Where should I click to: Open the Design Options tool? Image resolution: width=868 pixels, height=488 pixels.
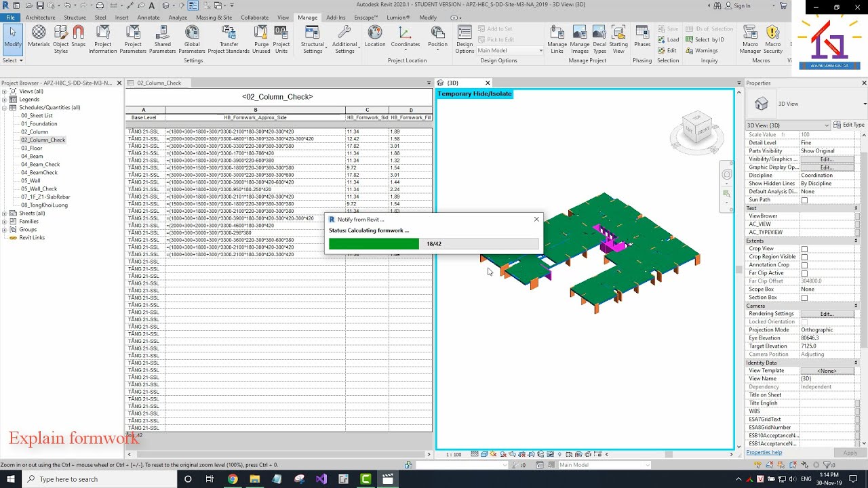coord(465,39)
